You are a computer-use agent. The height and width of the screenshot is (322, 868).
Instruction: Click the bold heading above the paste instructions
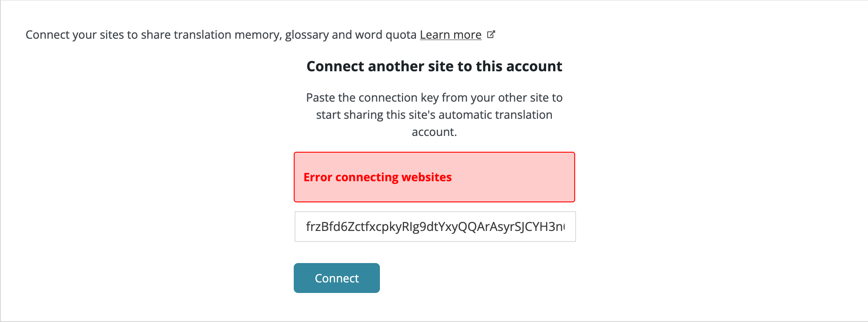click(x=434, y=66)
